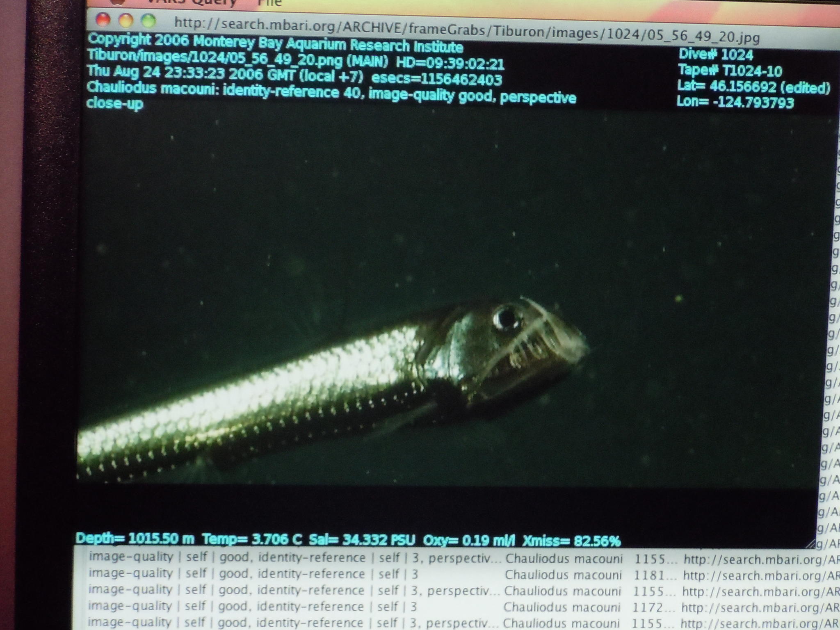
Task: Open the Apple menu icon
Action: click(119, 1)
